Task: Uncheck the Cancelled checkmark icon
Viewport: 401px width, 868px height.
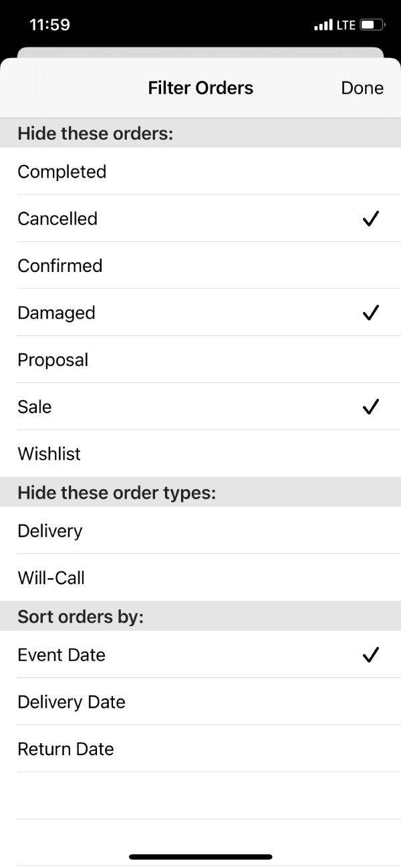Action: coord(371,219)
